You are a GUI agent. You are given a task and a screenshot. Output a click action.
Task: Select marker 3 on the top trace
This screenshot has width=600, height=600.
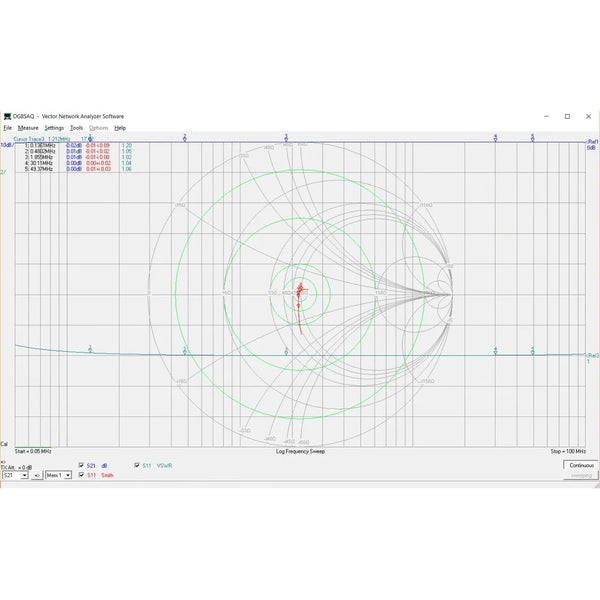tap(286, 138)
